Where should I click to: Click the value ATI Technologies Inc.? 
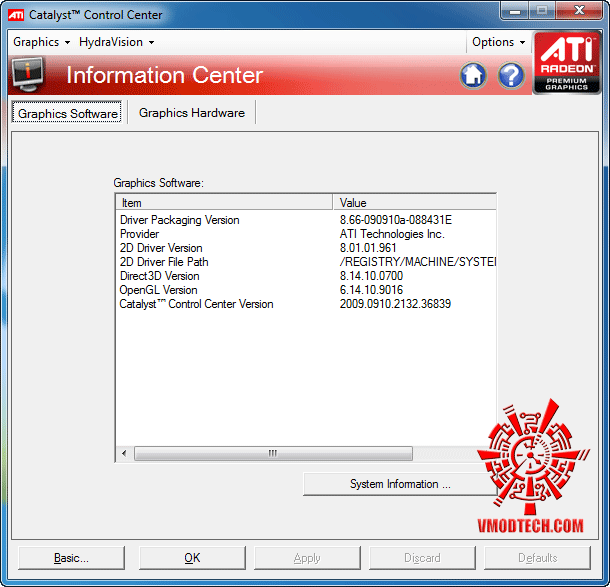click(x=392, y=234)
